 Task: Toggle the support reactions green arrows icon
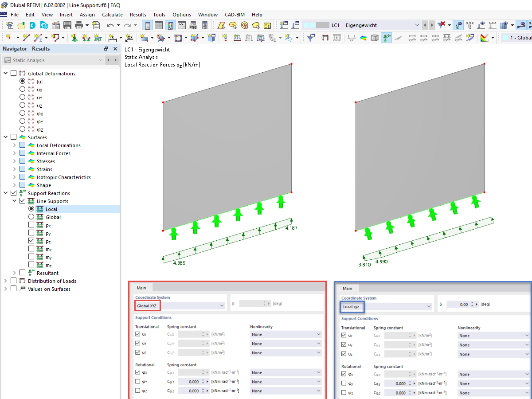[386, 38]
